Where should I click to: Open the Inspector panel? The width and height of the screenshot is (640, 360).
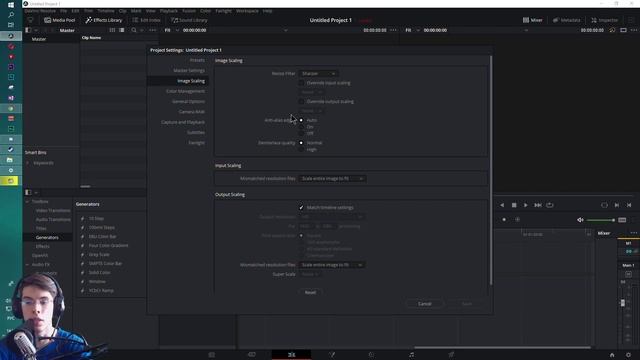tap(604, 20)
